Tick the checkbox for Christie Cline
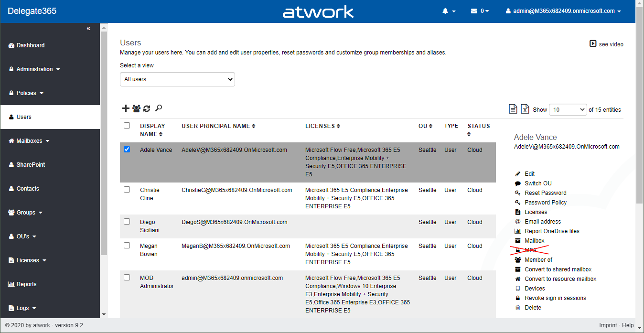 point(127,189)
